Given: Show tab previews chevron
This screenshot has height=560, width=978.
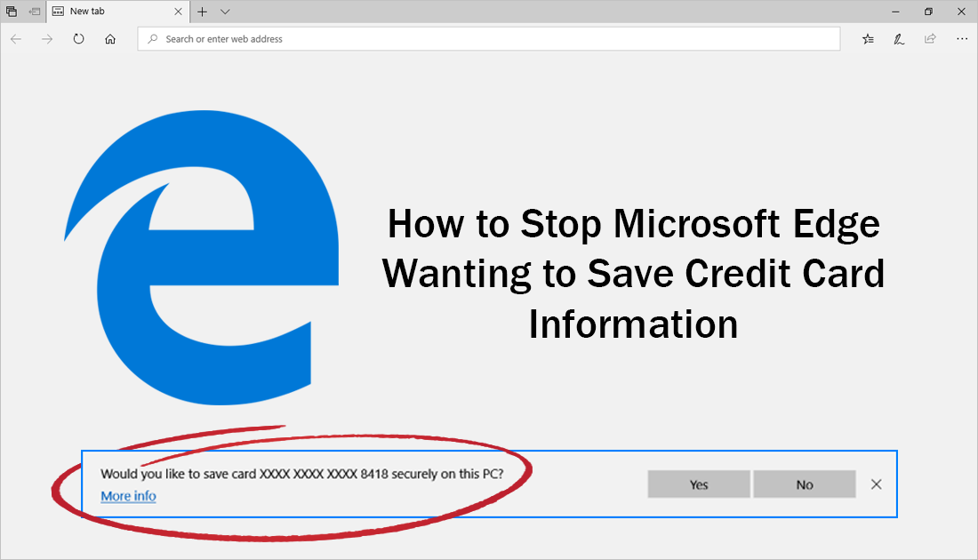Looking at the screenshot, I should pyautogui.click(x=225, y=12).
